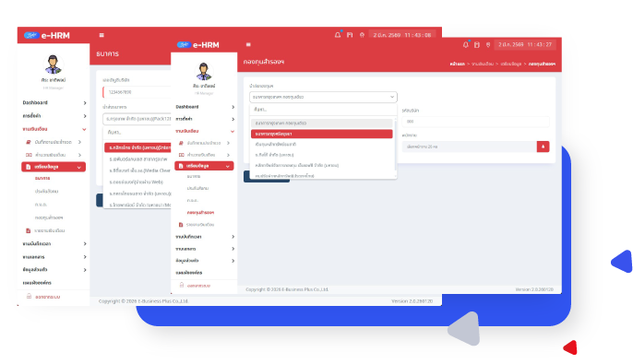Expand ข้อมูลส่วนตัว chevron in back window
The image size is (633, 364).
pos(85,270)
